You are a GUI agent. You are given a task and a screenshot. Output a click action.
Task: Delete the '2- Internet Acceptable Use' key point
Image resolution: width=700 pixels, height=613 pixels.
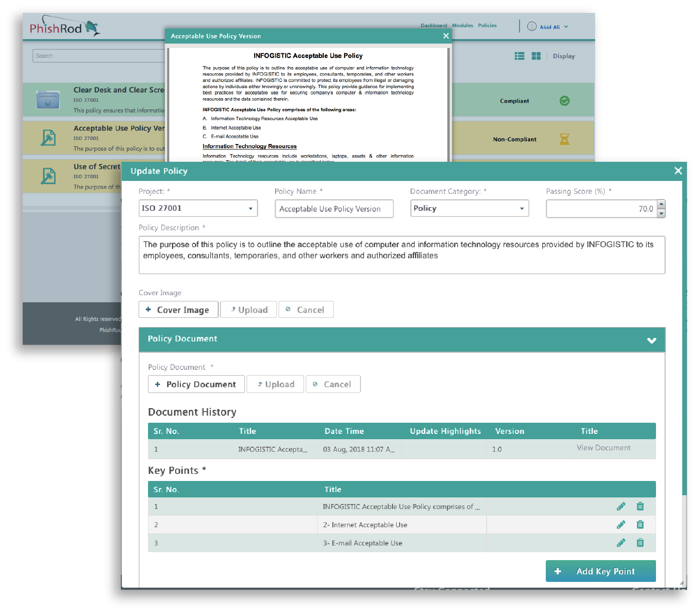pyautogui.click(x=640, y=525)
